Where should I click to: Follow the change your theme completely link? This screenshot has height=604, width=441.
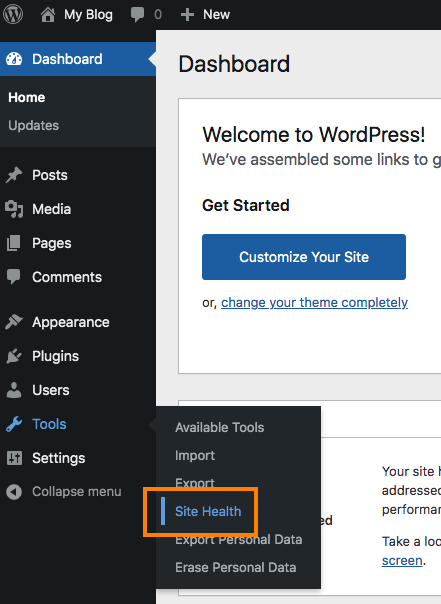pyautogui.click(x=314, y=303)
